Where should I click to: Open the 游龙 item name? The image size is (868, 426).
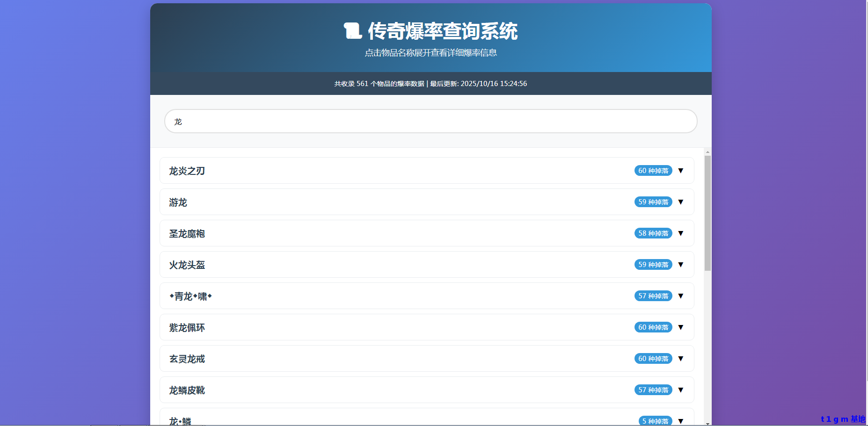178,202
